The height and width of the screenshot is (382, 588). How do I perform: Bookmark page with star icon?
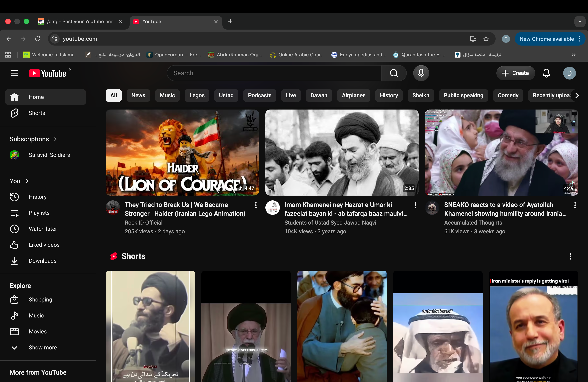486,39
